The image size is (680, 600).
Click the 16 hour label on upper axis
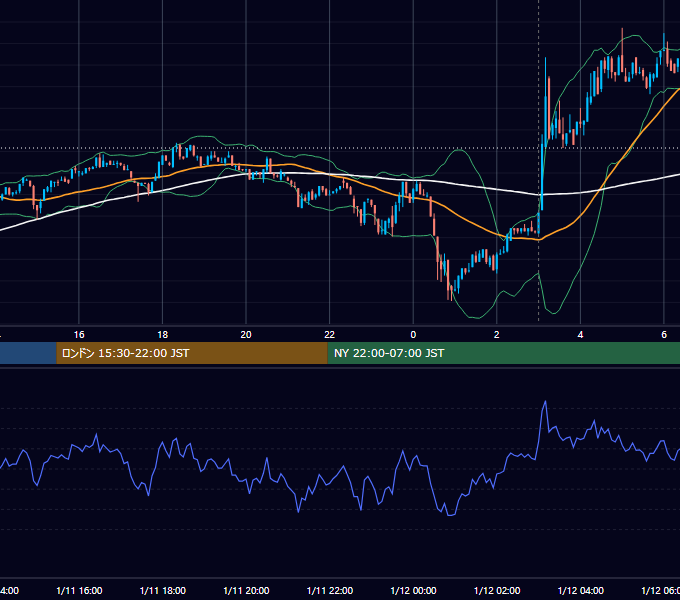tap(79, 335)
